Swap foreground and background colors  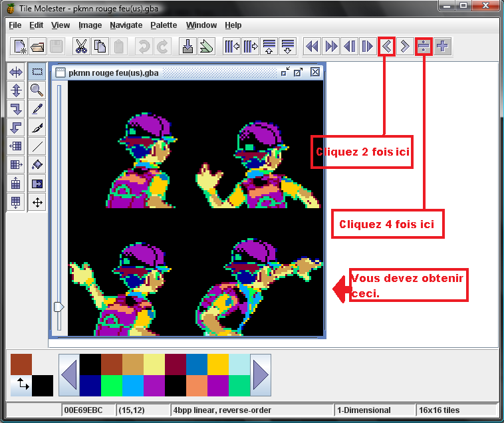pyautogui.click(x=21, y=386)
